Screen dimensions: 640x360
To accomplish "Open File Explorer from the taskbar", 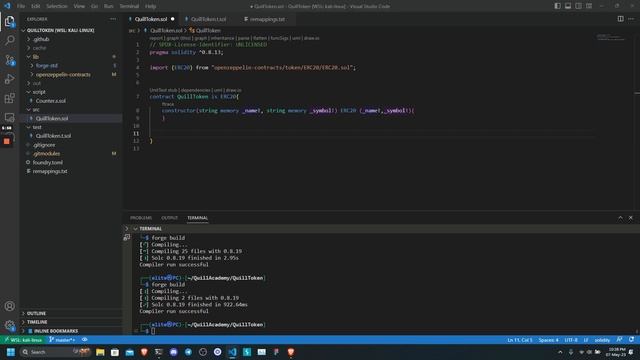I will 100,352.
